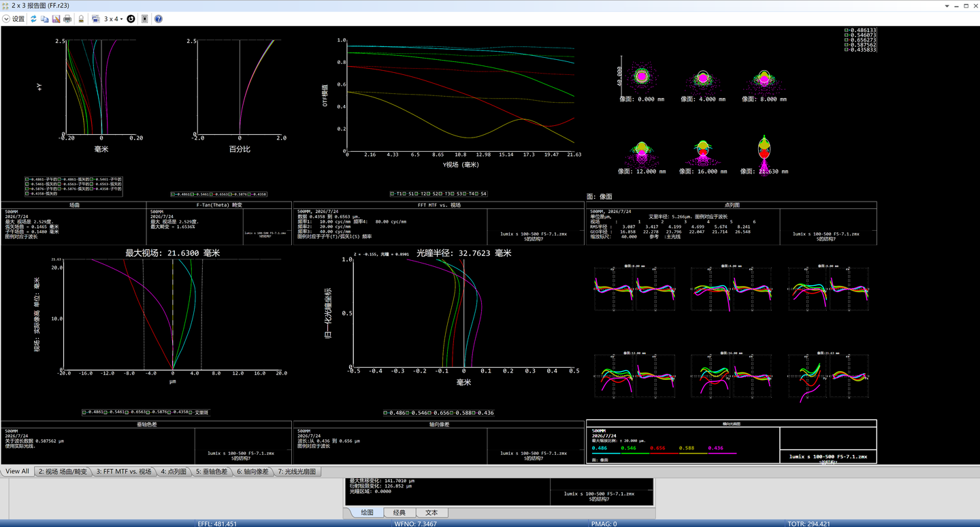Select the 文本 tab in the lower window
This screenshot has height=527, width=980.
[431, 513]
